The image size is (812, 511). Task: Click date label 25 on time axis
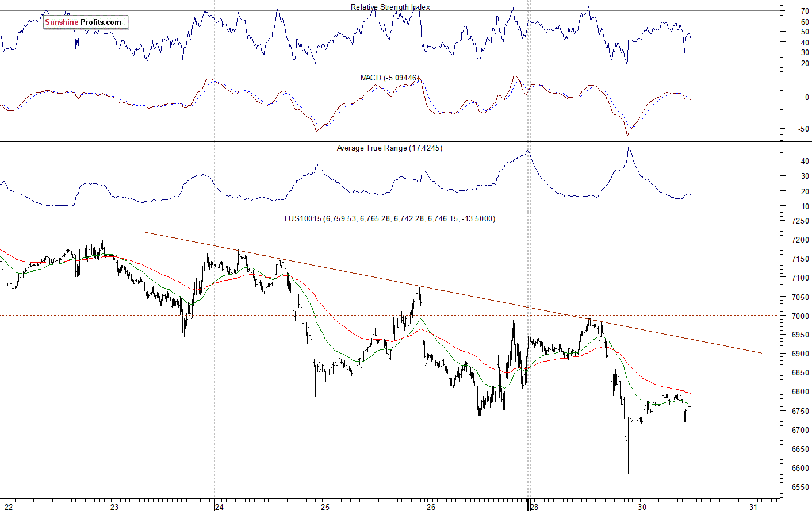click(325, 507)
